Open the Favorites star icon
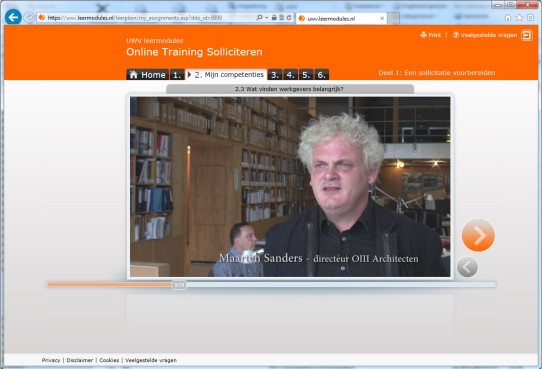 click(519, 17)
